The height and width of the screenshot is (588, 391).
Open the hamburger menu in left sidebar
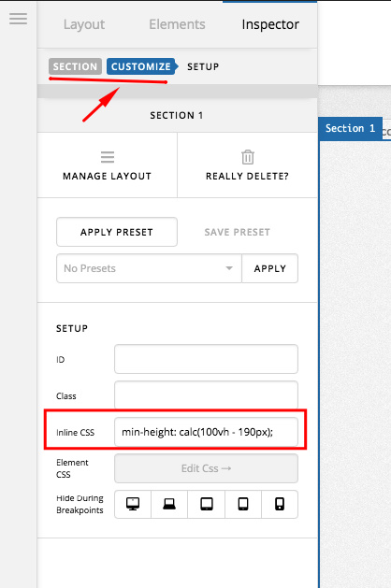pyautogui.click(x=18, y=19)
